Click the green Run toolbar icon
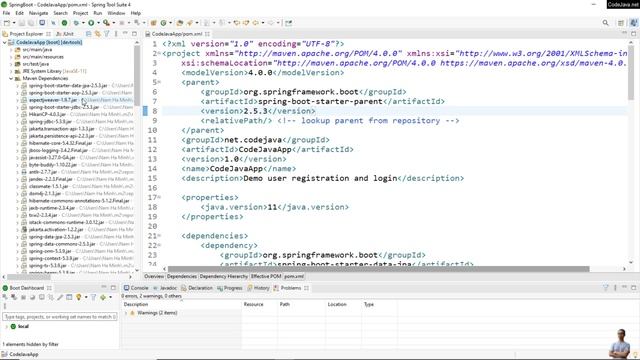 pyautogui.click(x=91, y=23)
